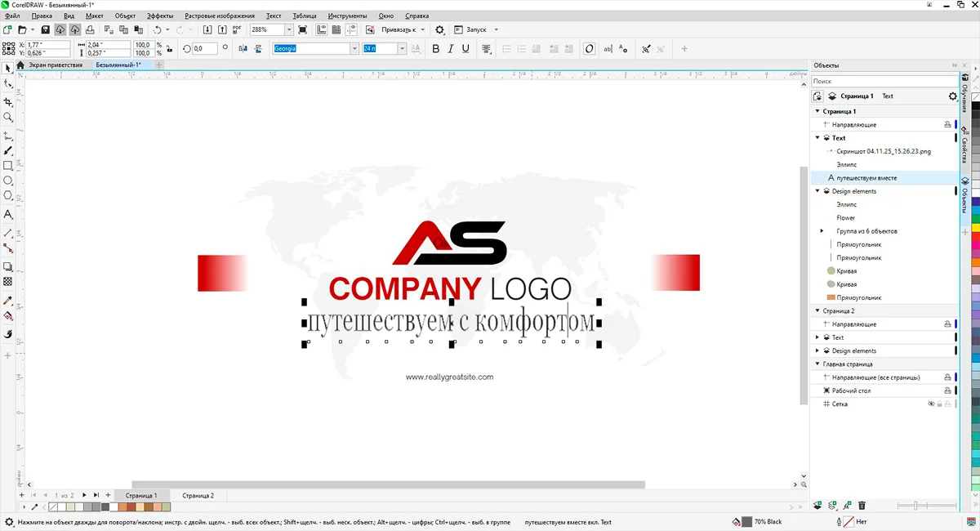
Task: Open the Эффекты menu
Action: (160, 16)
